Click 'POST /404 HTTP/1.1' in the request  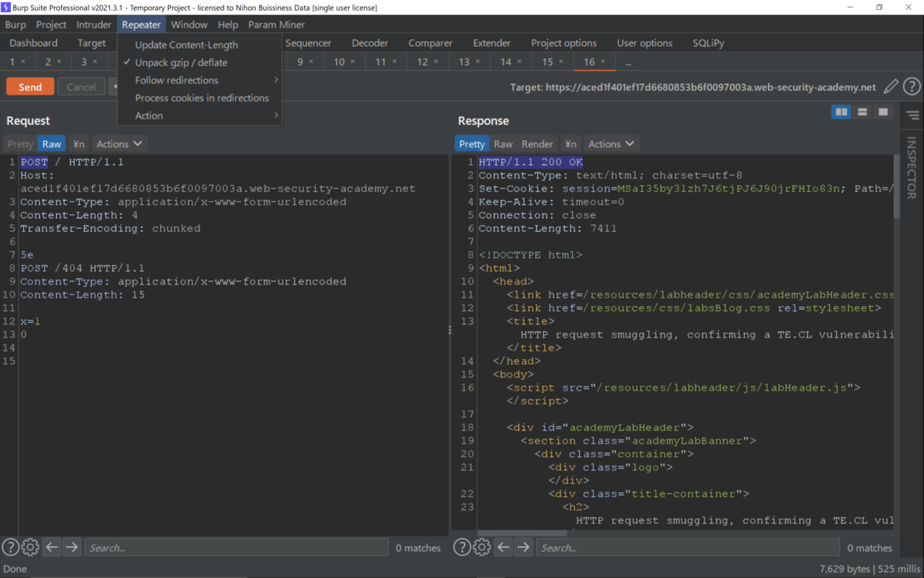pos(82,268)
